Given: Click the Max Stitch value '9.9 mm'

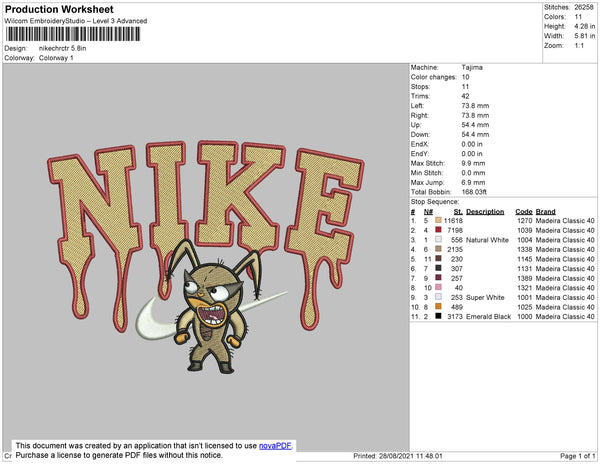Looking at the screenshot, I should click(x=473, y=163).
